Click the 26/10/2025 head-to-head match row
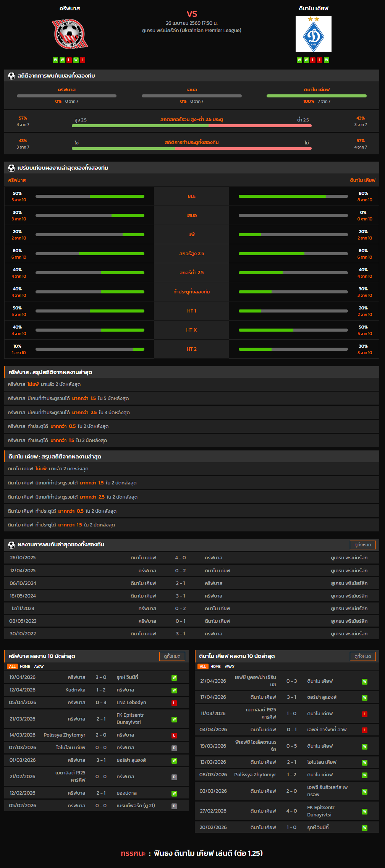The width and height of the screenshot is (385, 868). (x=192, y=558)
